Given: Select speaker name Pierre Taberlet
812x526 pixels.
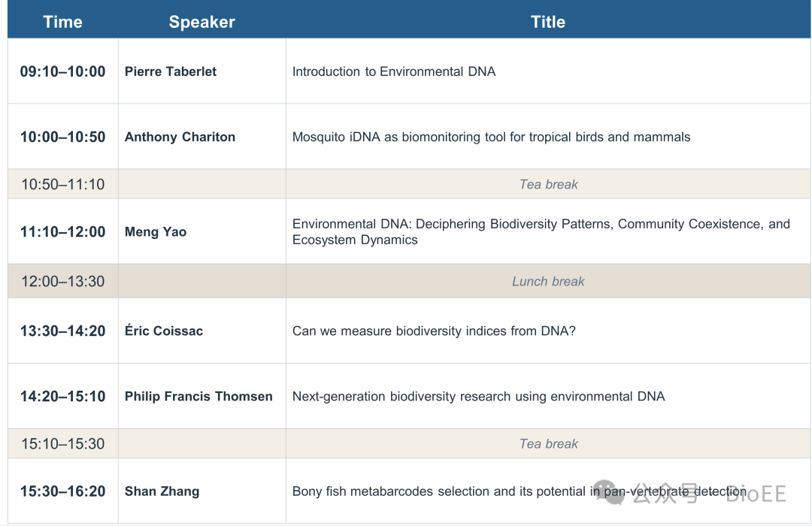Looking at the screenshot, I should pos(171,71).
